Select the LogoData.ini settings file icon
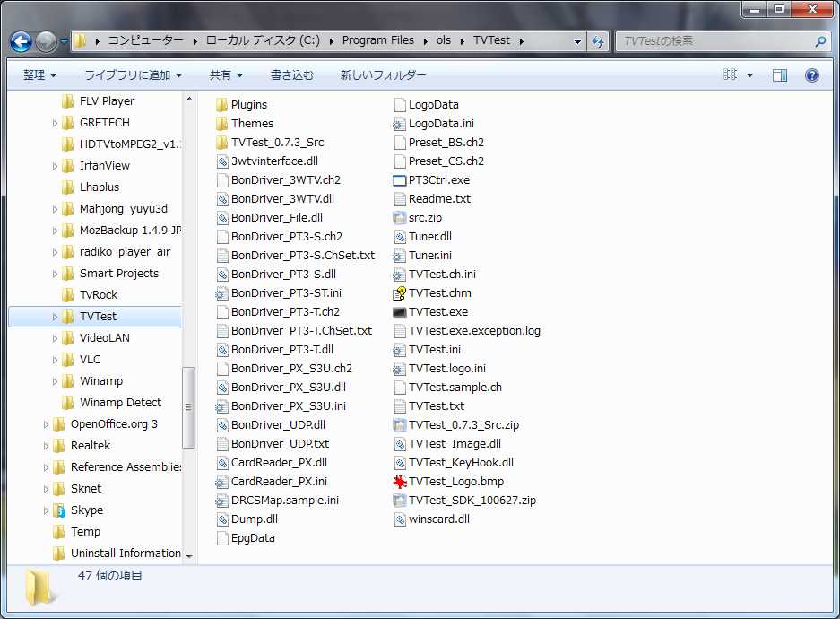Viewport: 840px width, 619px height. [400, 124]
